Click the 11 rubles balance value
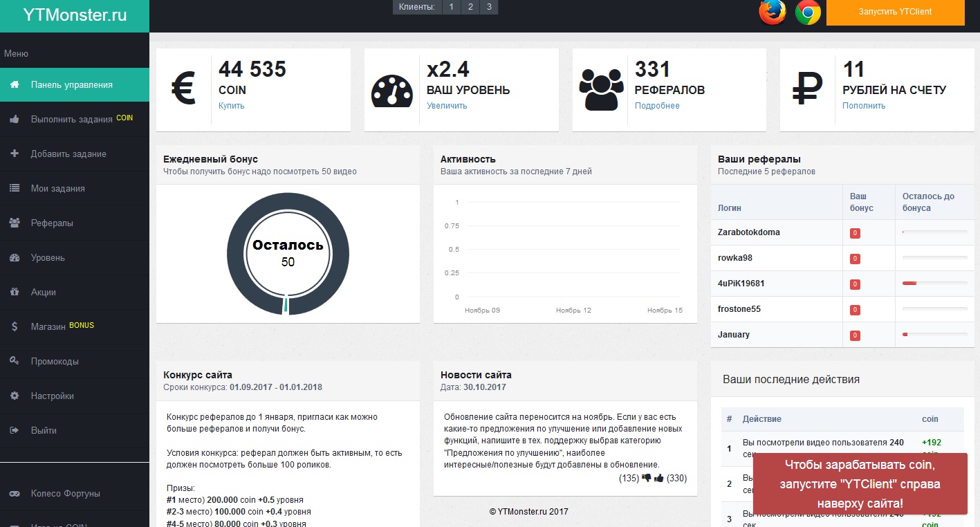980x527 pixels. pyautogui.click(x=854, y=69)
